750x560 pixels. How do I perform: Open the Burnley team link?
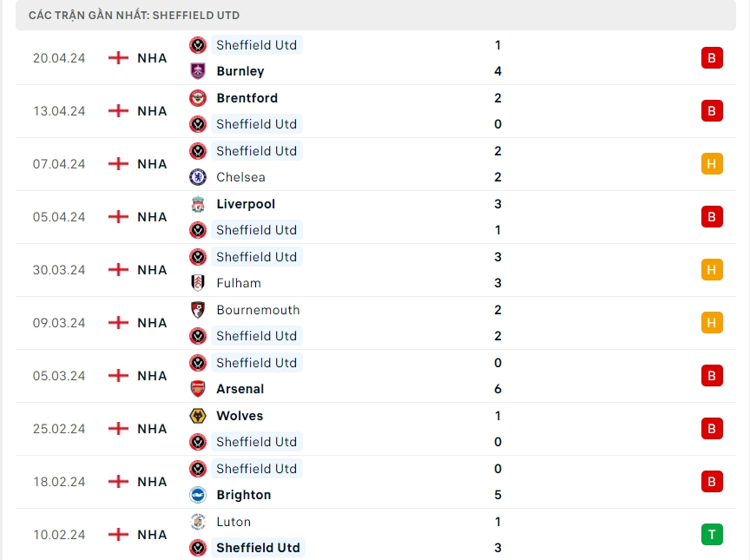(x=240, y=71)
